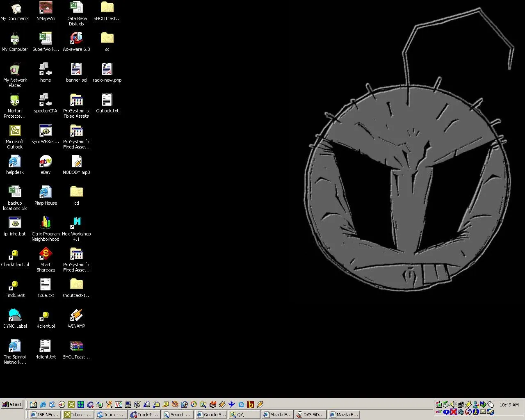Viewport: 525px width, 420px height.
Task: Click the Winamp lightning icon in the tray
Action: pos(468,404)
